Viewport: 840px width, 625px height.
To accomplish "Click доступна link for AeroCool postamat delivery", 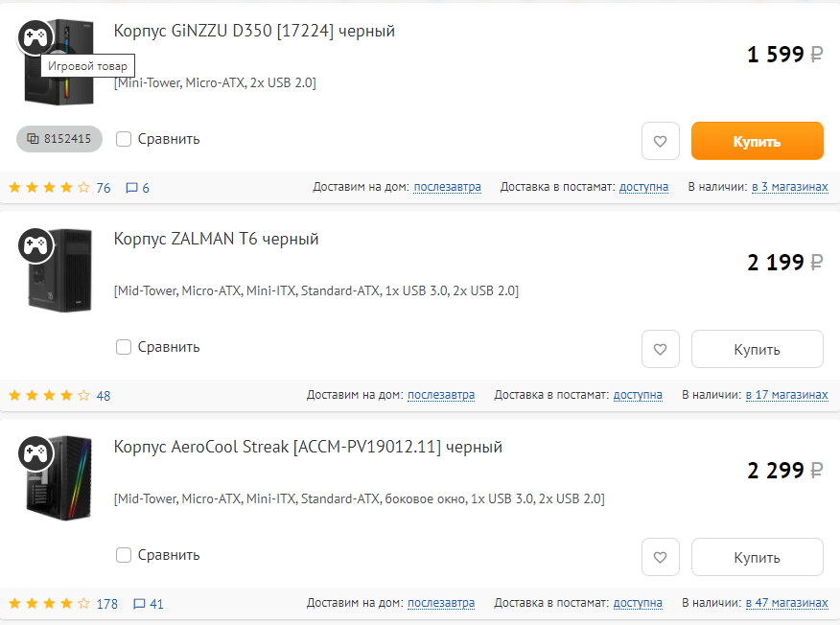I will (x=638, y=604).
